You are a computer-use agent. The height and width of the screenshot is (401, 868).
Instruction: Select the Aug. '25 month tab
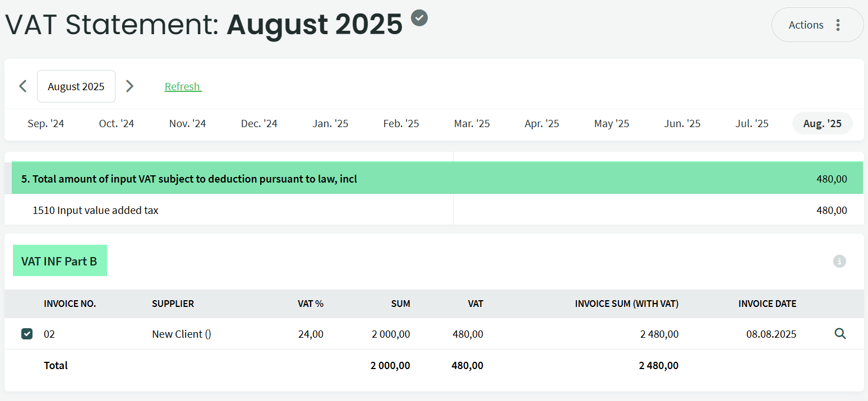pyautogui.click(x=822, y=124)
